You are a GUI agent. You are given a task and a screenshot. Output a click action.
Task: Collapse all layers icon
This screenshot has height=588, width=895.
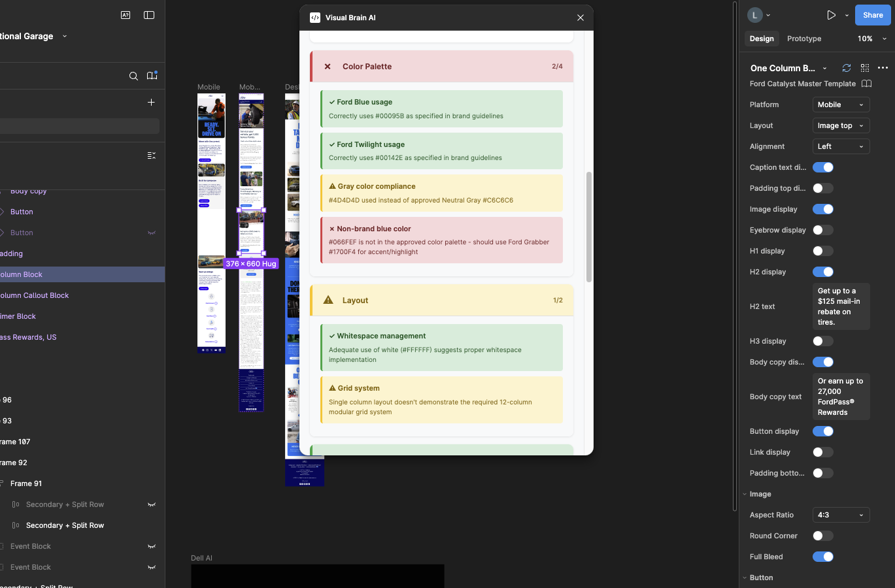click(151, 155)
